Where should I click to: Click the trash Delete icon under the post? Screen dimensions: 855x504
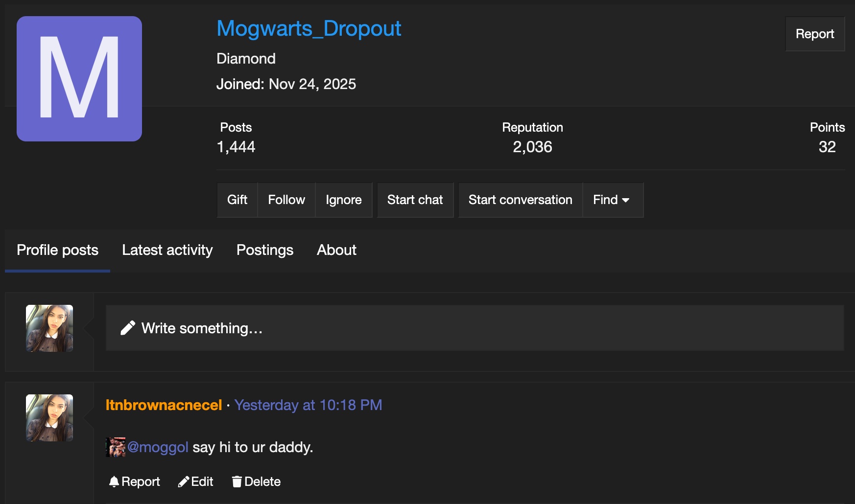tap(237, 482)
